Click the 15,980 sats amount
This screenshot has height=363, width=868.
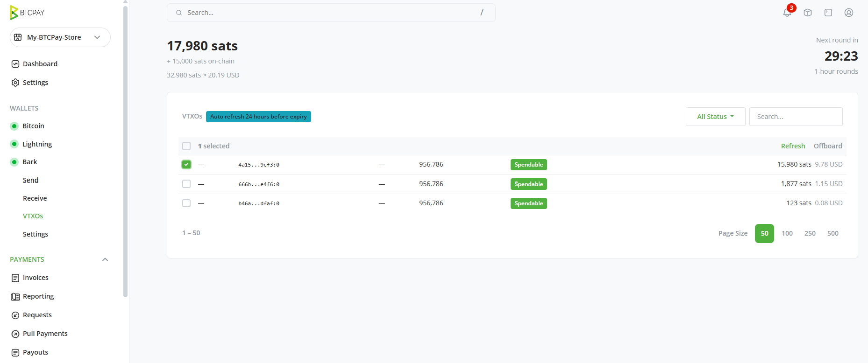[x=794, y=164]
